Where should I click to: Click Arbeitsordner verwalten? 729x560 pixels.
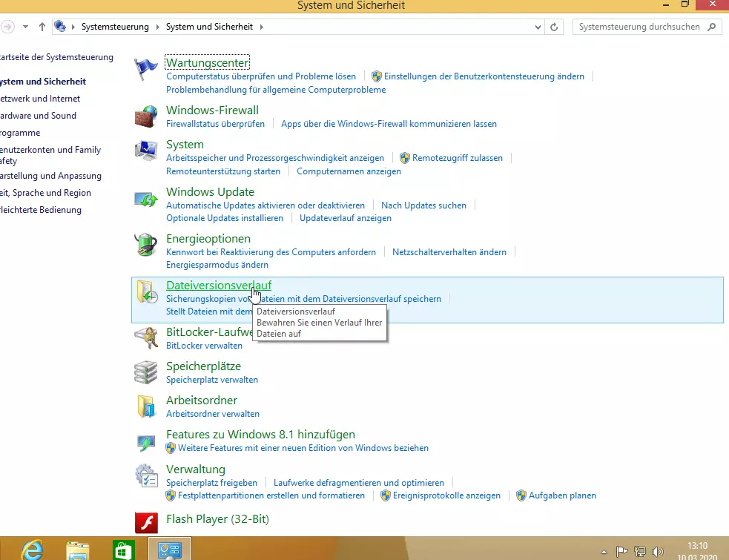pos(212,413)
